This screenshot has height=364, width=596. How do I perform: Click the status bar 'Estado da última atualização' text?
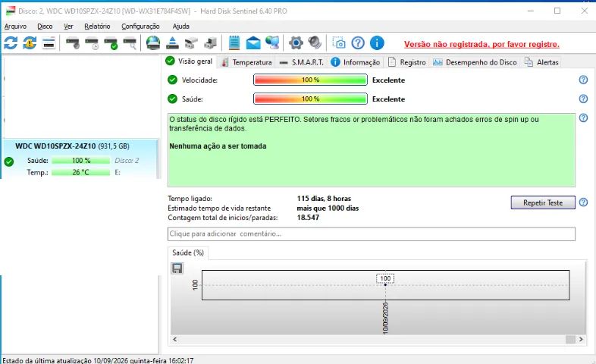98,360
